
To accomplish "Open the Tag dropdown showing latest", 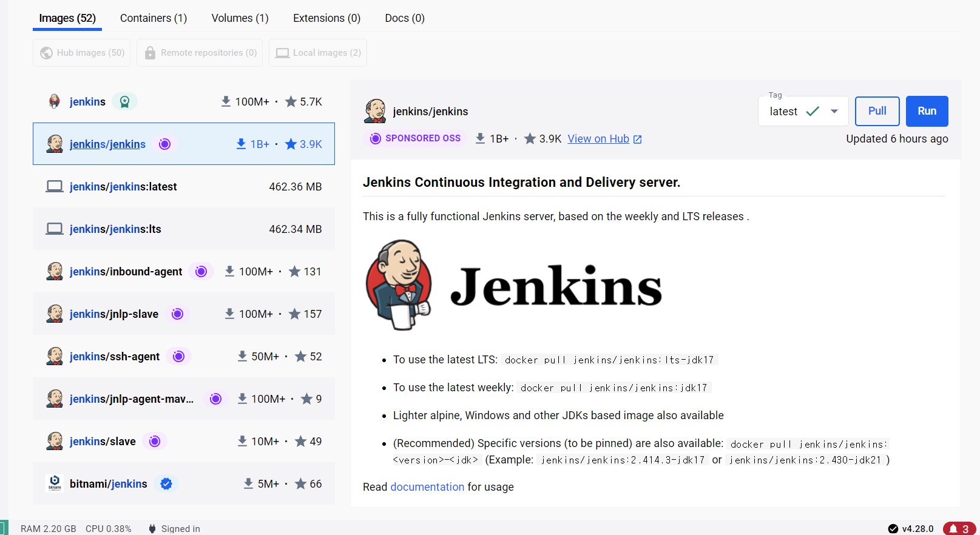I will 803,111.
